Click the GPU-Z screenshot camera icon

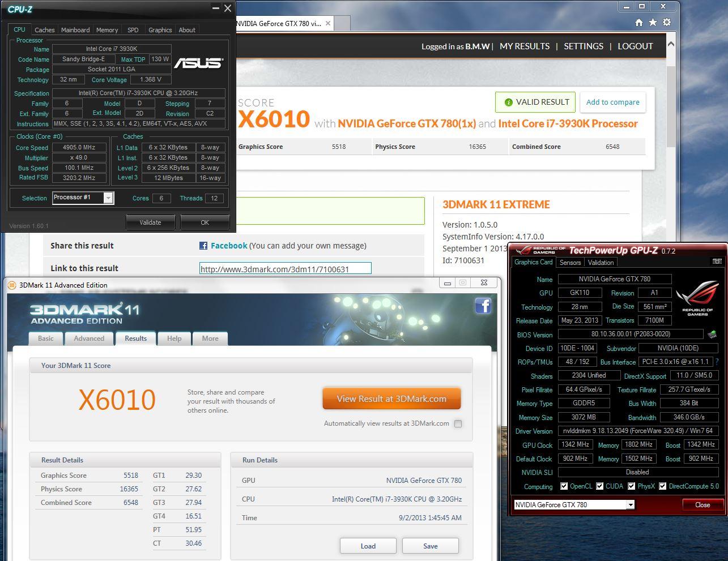coord(717,262)
